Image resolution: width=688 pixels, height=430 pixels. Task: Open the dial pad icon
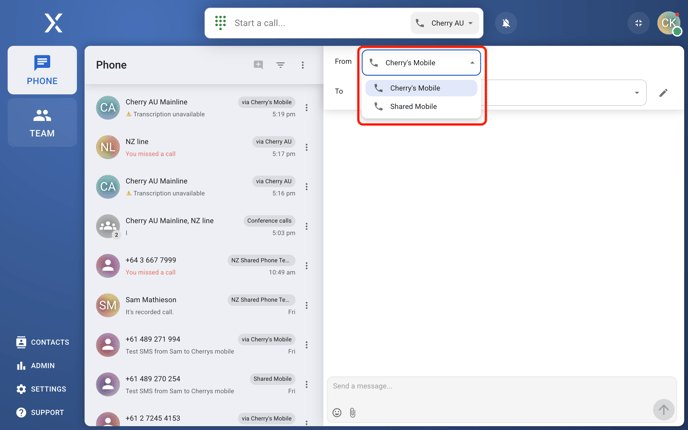[220, 23]
